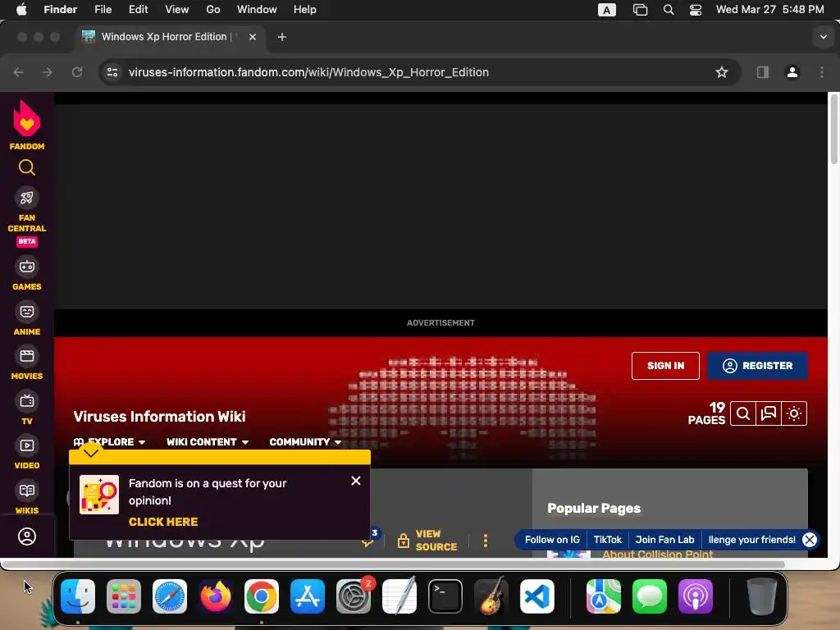Open Chrome three-dot menu
Screen dimensions: 840x630
point(822,72)
